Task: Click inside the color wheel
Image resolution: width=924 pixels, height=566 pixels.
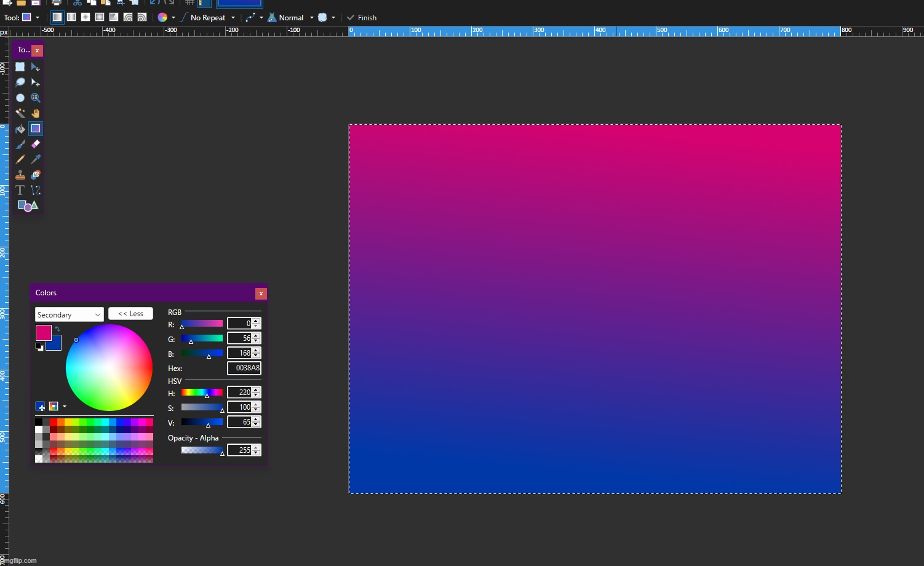Action: coord(109,367)
